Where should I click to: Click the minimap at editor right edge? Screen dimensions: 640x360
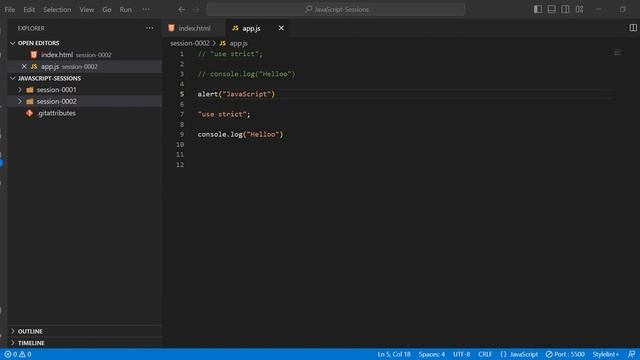coord(618,52)
